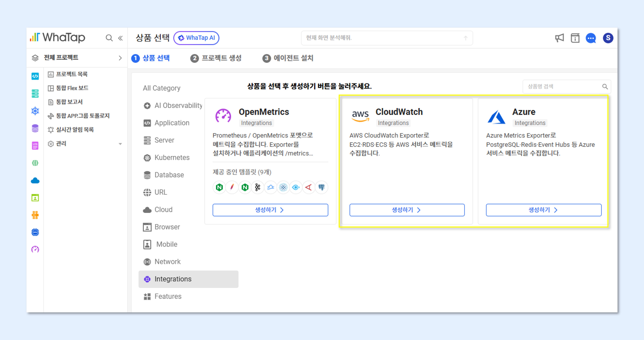Click the OpenMetrics gauge logo on card
This screenshot has width=644, height=340.
pos(223,116)
